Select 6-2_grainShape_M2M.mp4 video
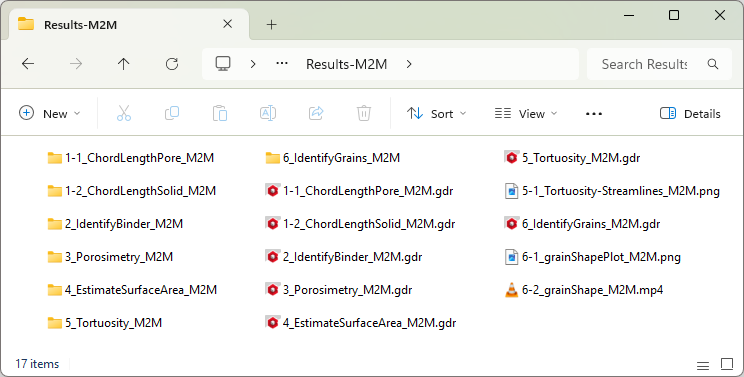Screen dimensions: 744x377 [x=584, y=290]
